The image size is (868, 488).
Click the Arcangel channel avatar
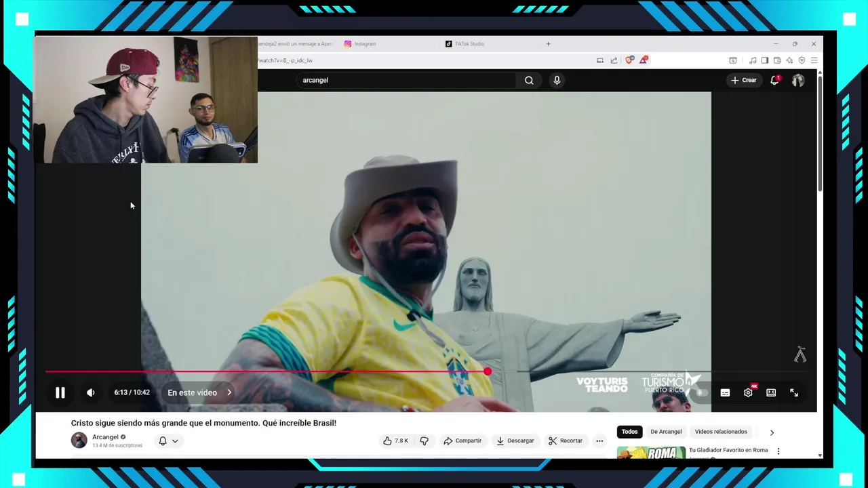coord(79,441)
